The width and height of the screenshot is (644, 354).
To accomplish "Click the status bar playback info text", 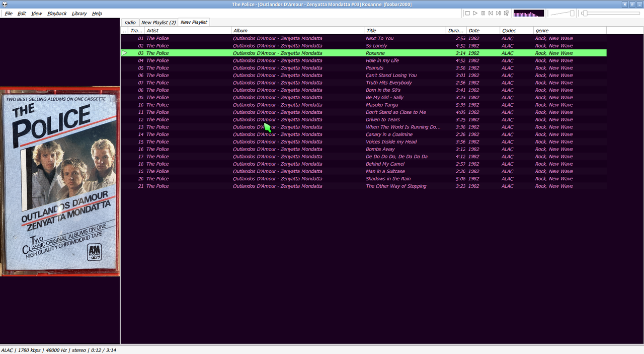I will pyautogui.click(x=58, y=350).
